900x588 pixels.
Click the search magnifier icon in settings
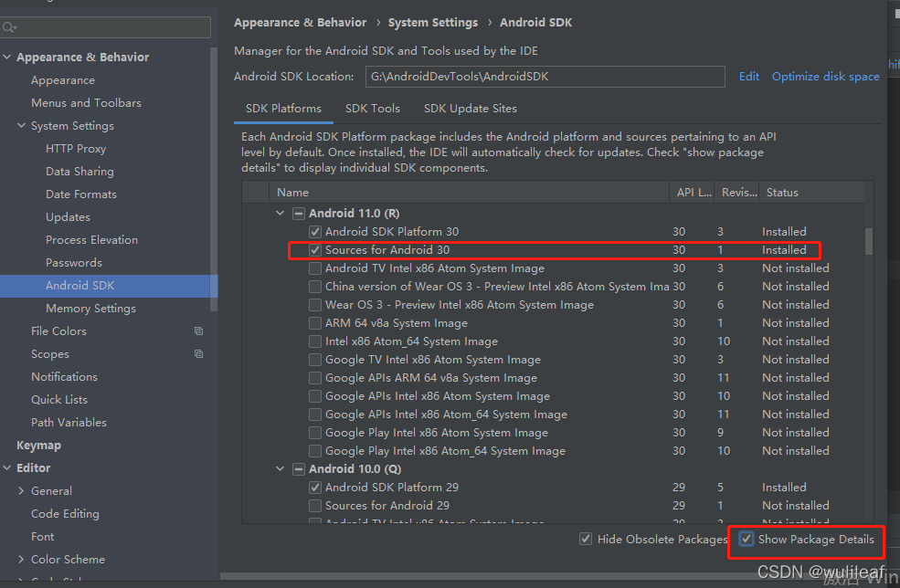tap(9, 28)
